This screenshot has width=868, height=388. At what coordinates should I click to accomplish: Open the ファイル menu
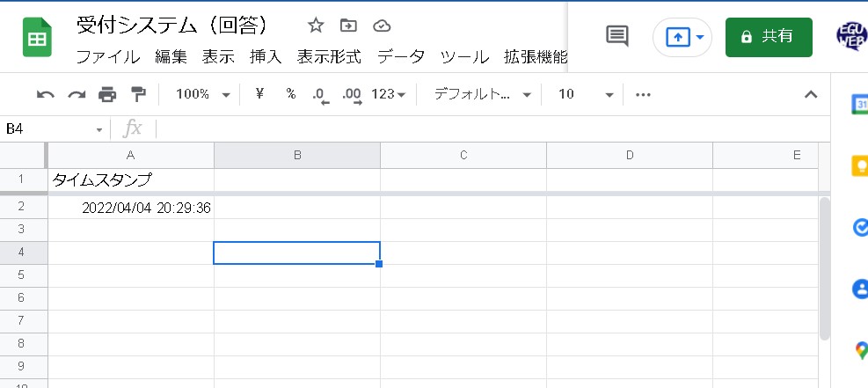pyautogui.click(x=107, y=57)
